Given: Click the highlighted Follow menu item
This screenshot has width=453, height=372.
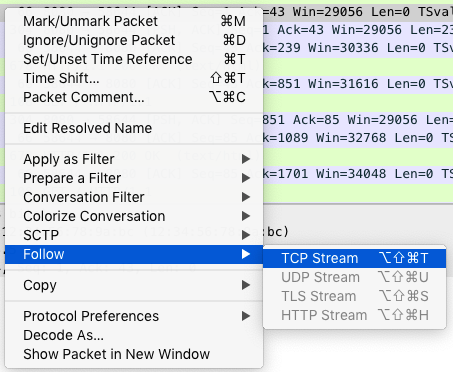Looking at the screenshot, I should coord(134,254).
